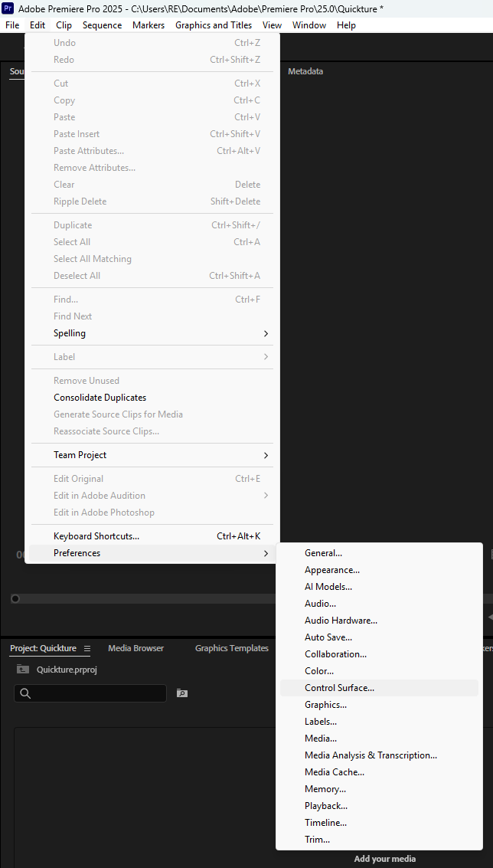Viewport: 493px width, 868px height.
Task: Open General preferences
Action: [379, 553]
